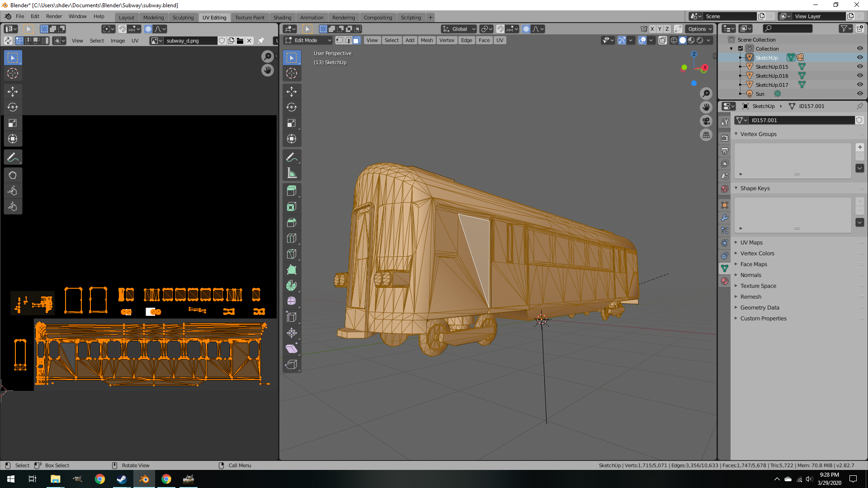Screen dimensions: 868x488
Task: Select the Bevel tool
Action: [292, 222]
